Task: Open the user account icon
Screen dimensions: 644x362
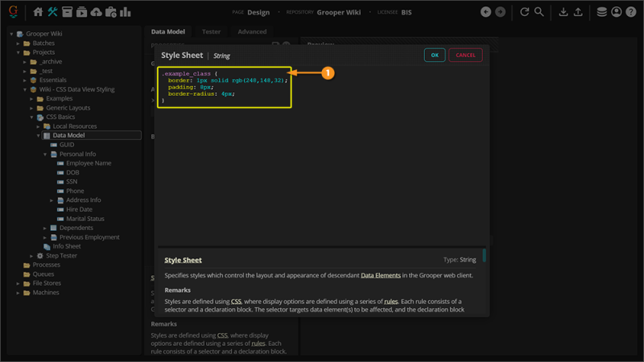Action: pyautogui.click(x=617, y=12)
